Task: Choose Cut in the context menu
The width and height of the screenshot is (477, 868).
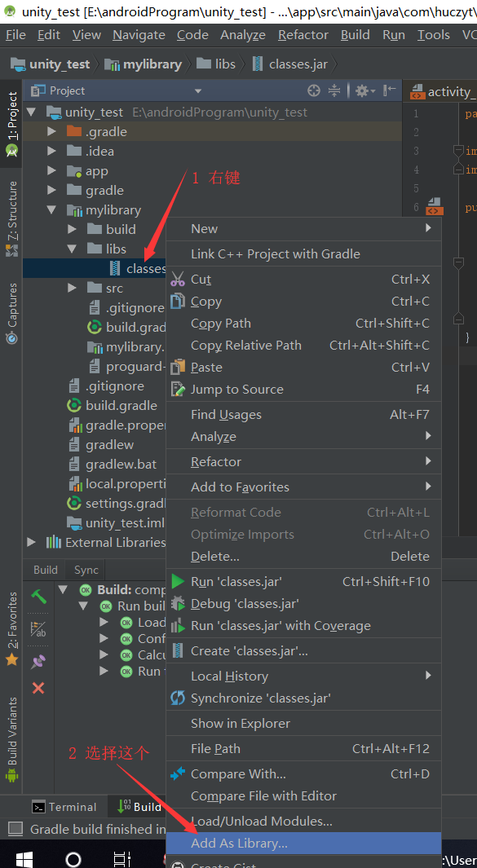Action: 303,279
